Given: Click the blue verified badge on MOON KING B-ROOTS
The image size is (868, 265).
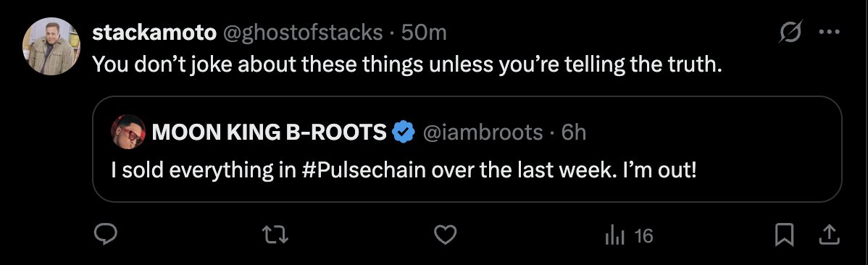Looking at the screenshot, I should tap(404, 132).
